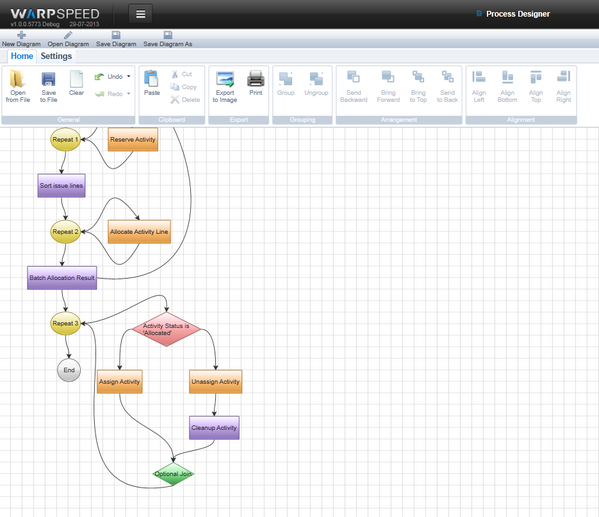Click the Redo arrow icon
This screenshot has height=517, width=599.
(x=99, y=94)
